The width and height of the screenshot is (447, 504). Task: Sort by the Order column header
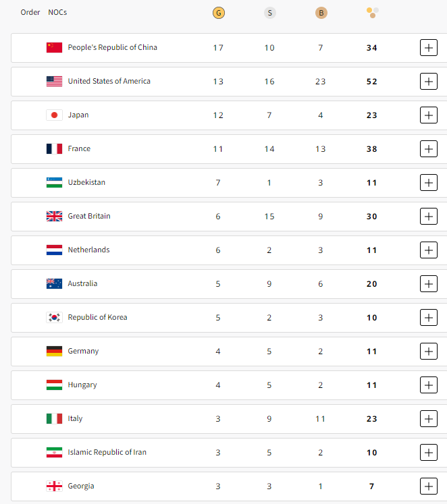(x=30, y=12)
